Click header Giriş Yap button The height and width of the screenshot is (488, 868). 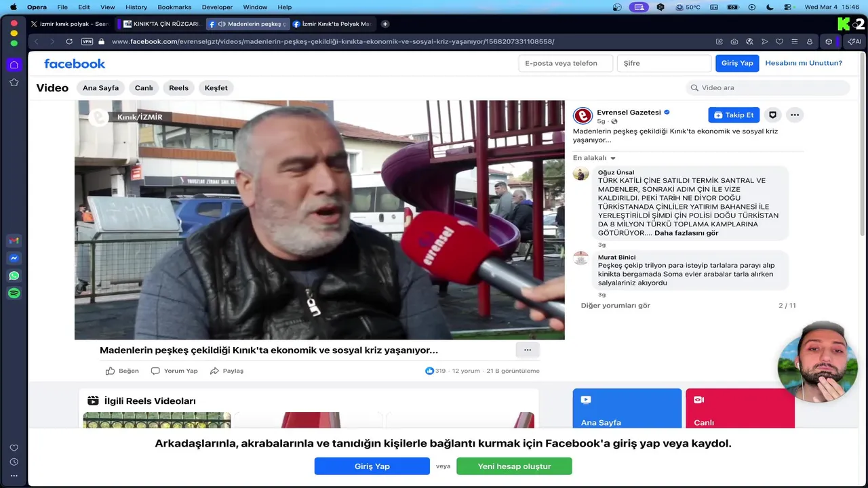click(737, 63)
